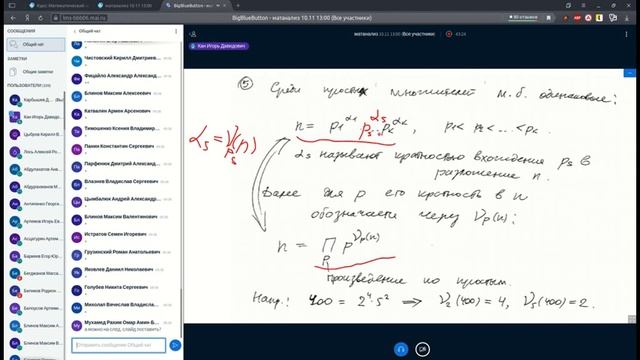This screenshot has width=640, height=360.
Task: Open the BigBlueButton three-dot options menu
Action: [x=627, y=34]
